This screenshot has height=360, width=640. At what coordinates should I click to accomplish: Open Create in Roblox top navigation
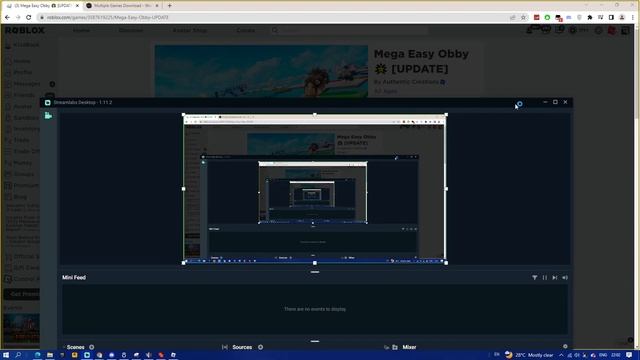point(245,31)
